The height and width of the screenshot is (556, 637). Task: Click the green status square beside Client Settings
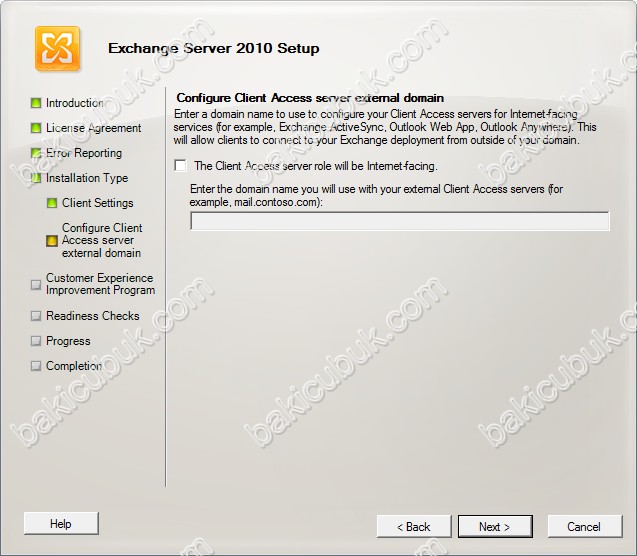[x=52, y=203]
